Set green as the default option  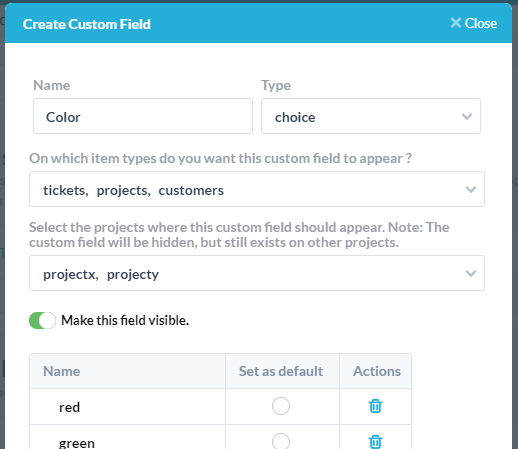pyautogui.click(x=281, y=441)
